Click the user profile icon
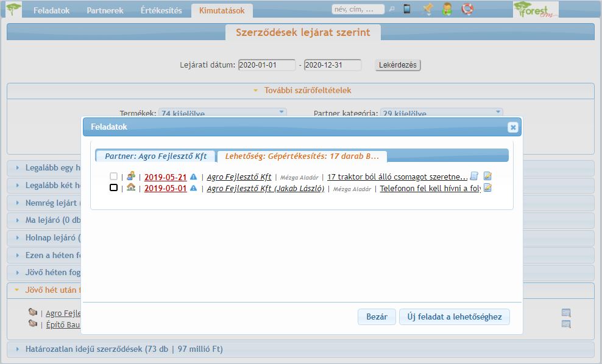 pos(447,9)
